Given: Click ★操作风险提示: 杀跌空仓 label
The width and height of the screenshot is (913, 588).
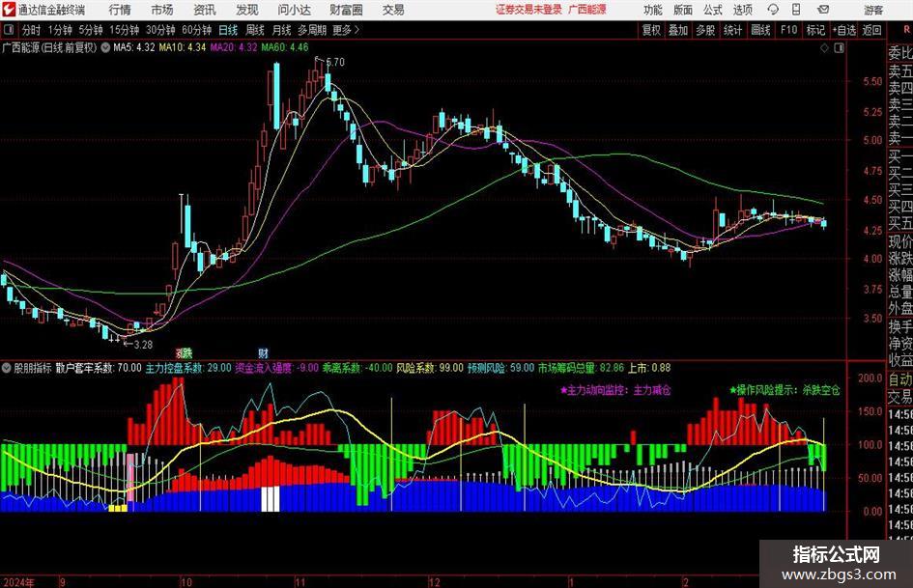Looking at the screenshot, I should 785,390.
